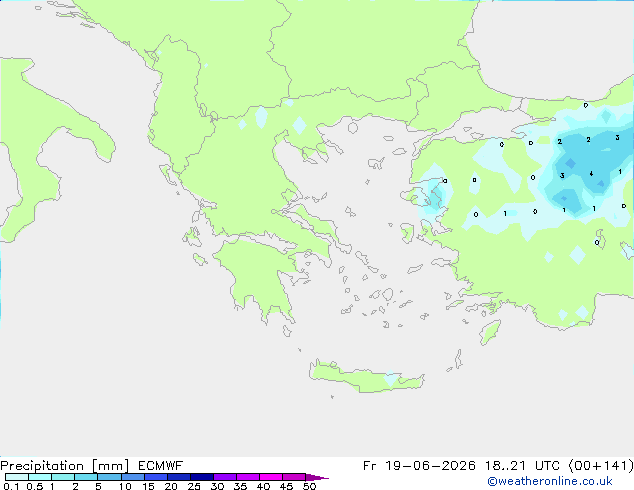Choose the 10–15 mm legend color box
Screen dimensions: 634x490
[133, 477]
